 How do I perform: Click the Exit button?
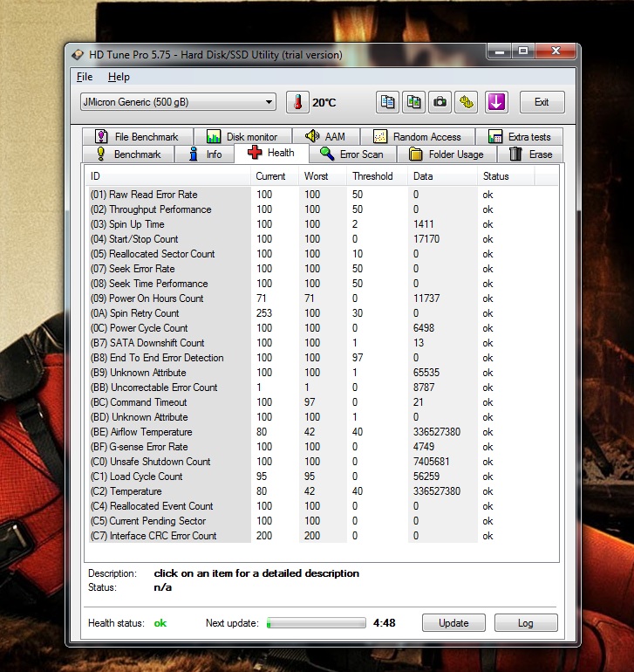click(x=542, y=102)
